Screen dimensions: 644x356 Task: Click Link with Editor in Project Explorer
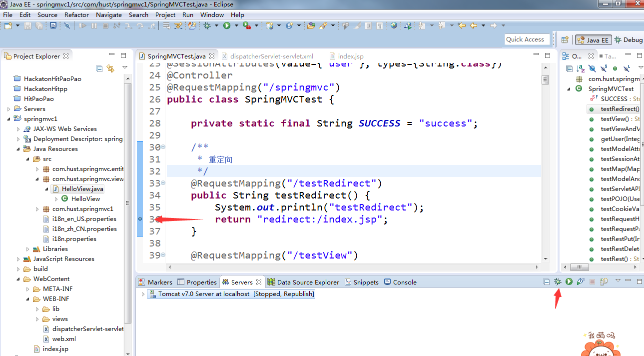(110, 68)
